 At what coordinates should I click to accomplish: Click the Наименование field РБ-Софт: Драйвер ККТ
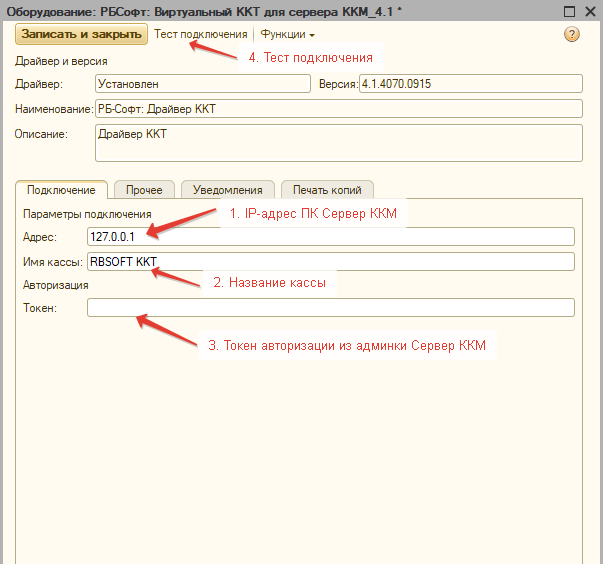point(338,109)
